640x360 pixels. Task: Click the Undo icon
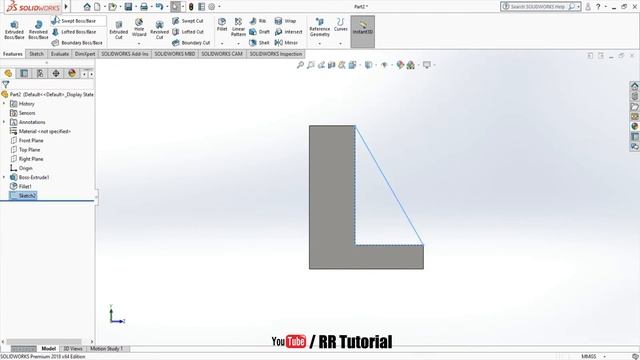click(159, 7)
